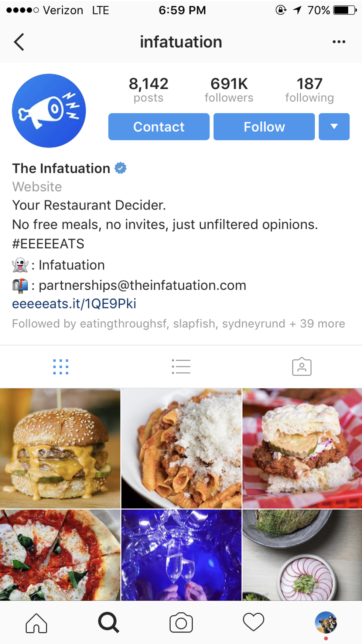Open activity heart icon
This screenshot has width=362, height=644.
253,622
